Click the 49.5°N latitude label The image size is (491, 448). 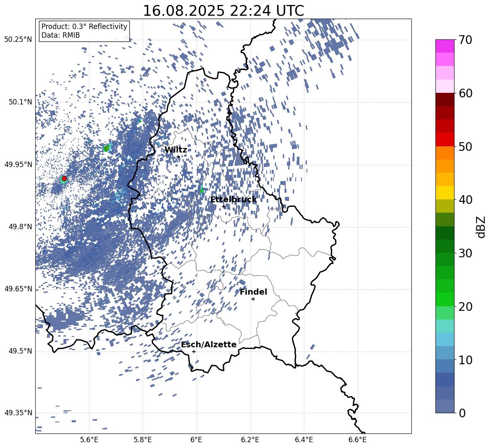click(x=21, y=351)
